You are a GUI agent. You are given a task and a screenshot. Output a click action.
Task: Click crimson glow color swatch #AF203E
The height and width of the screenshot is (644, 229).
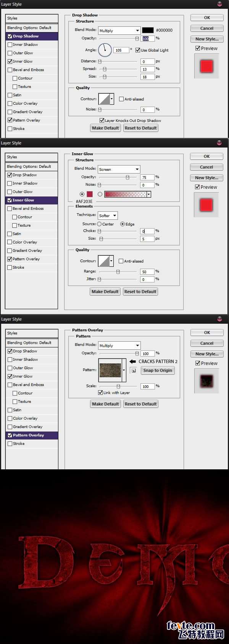click(90, 194)
